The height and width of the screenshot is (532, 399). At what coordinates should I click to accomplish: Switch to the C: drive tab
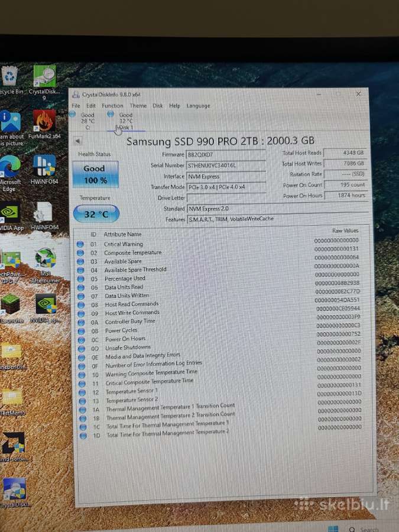coord(87,121)
